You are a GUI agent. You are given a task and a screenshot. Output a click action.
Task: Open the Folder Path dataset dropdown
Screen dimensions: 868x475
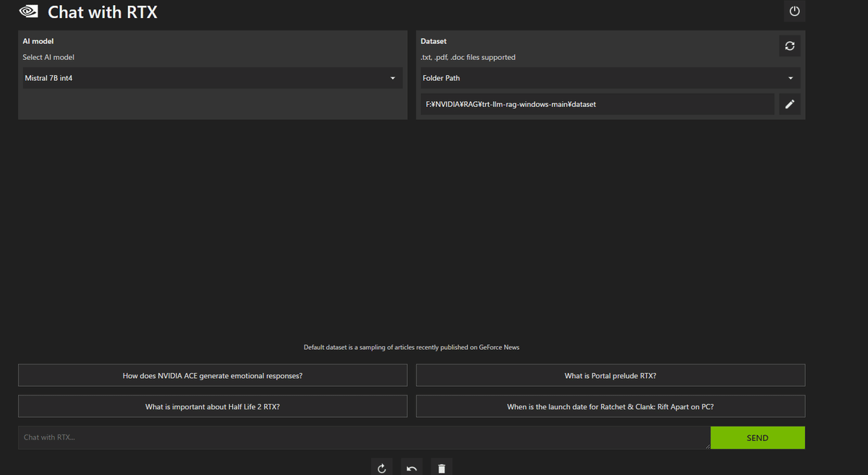pos(610,78)
